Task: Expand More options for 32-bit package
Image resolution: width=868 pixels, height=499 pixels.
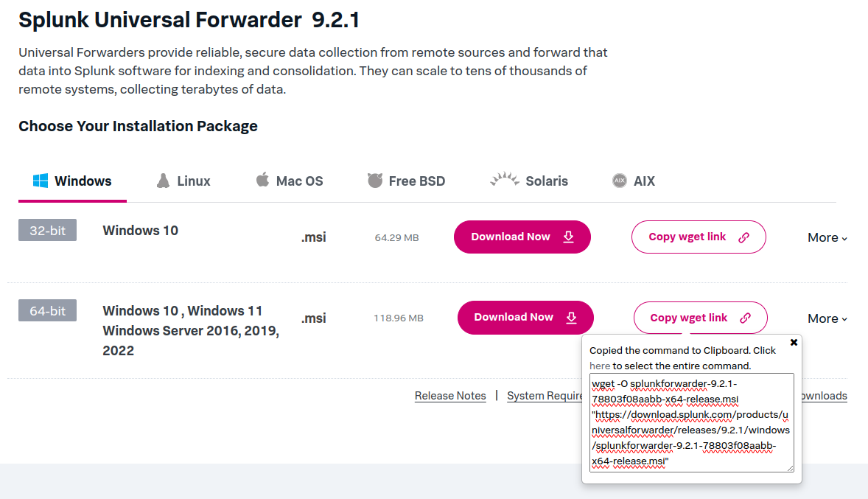Action: click(827, 237)
